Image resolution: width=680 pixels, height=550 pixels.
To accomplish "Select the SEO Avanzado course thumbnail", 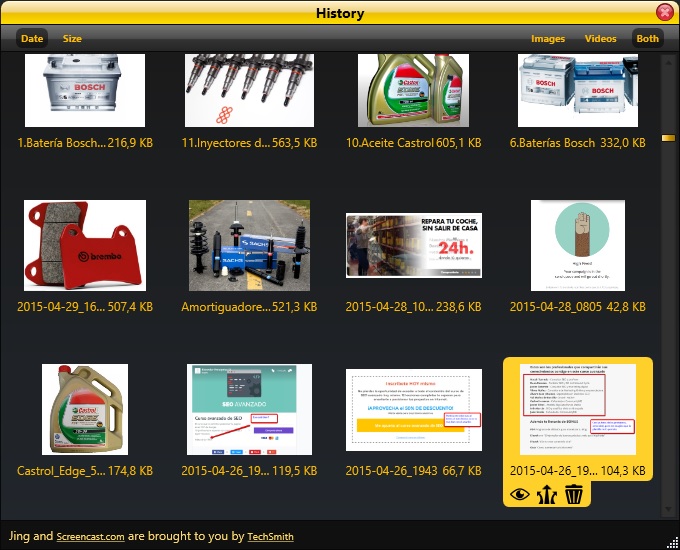I will coord(249,409).
